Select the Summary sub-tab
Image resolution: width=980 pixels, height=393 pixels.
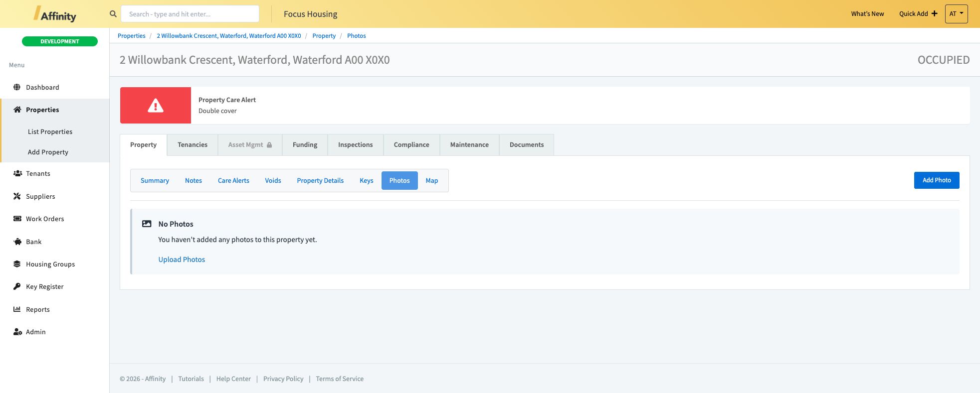point(155,181)
